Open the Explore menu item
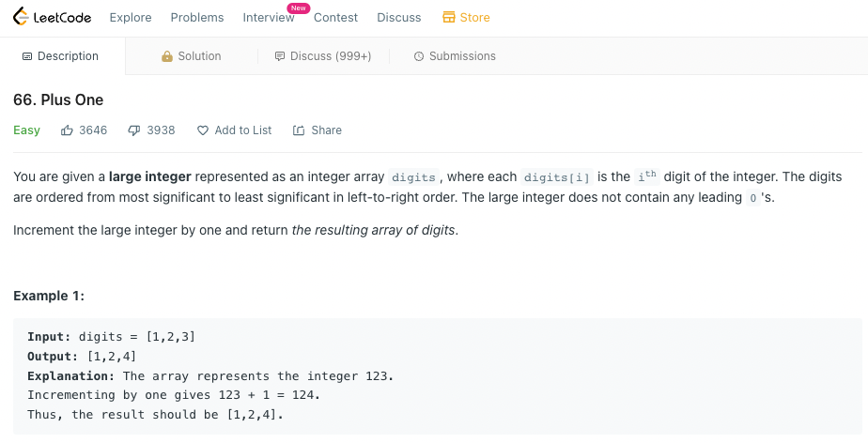This screenshot has width=868, height=443. (x=131, y=18)
